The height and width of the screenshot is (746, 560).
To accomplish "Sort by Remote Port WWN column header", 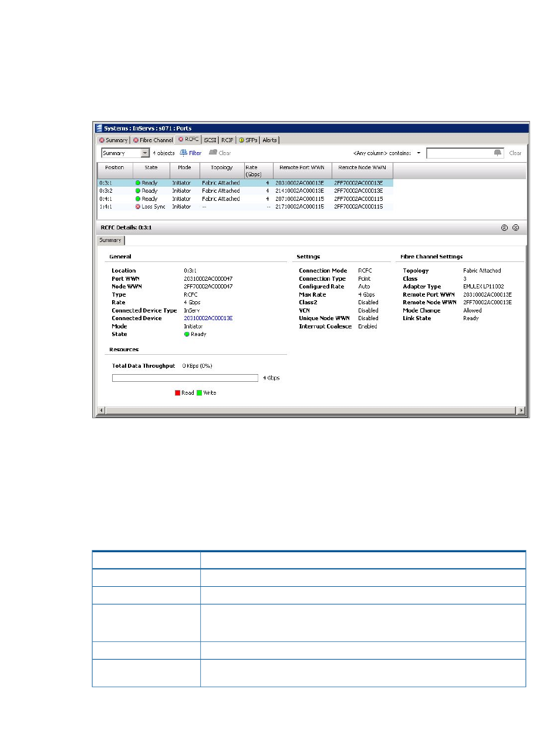I will pos(302,171).
